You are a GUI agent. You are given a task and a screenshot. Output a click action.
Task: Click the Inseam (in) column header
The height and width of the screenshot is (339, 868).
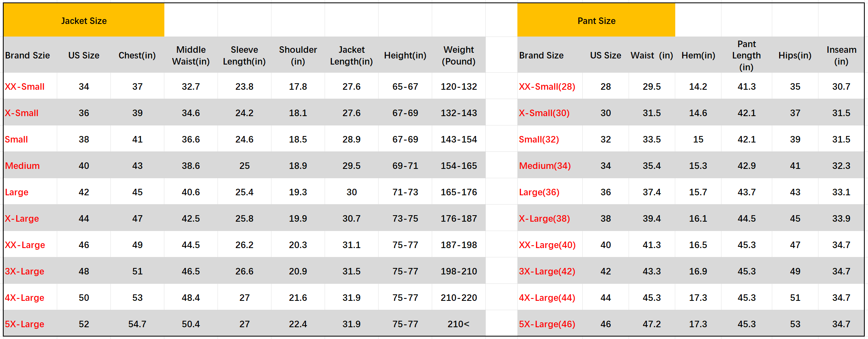coord(841,55)
